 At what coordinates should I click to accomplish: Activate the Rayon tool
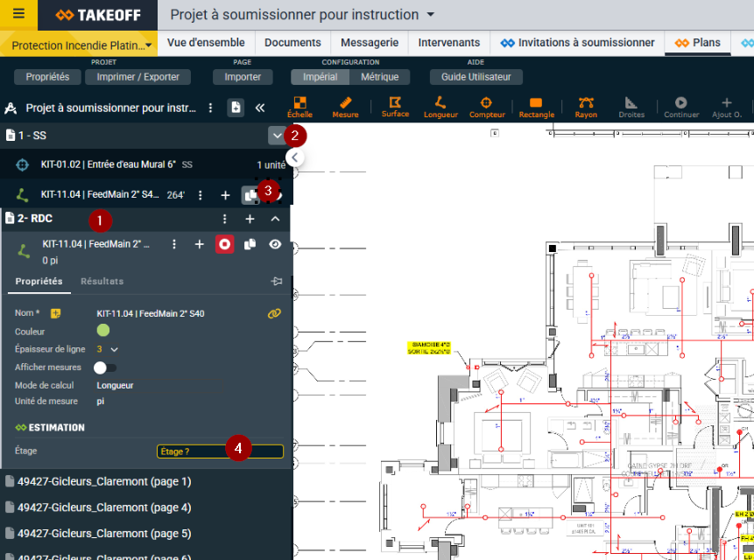pyautogui.click(x=586, y=107)
